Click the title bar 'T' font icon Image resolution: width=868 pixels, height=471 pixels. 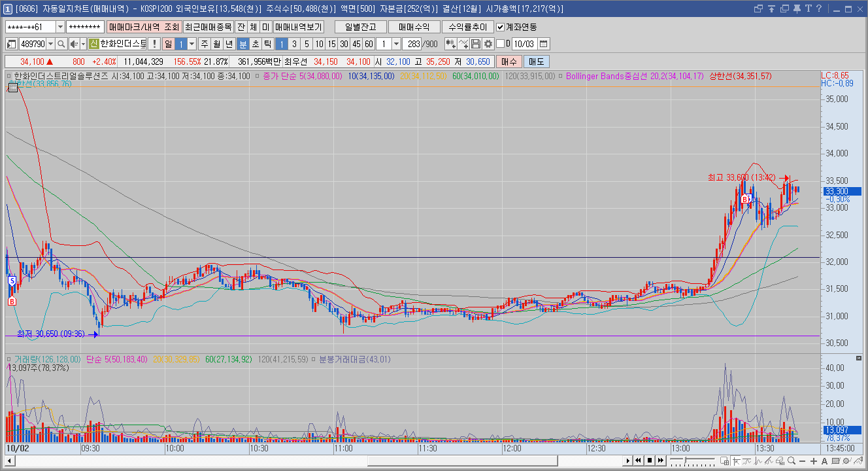(x=809, y=9)
